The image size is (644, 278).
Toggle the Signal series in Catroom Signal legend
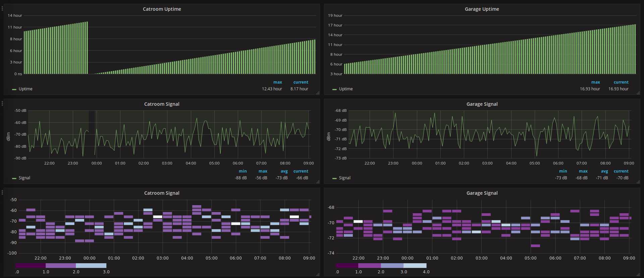coord(24,178)
